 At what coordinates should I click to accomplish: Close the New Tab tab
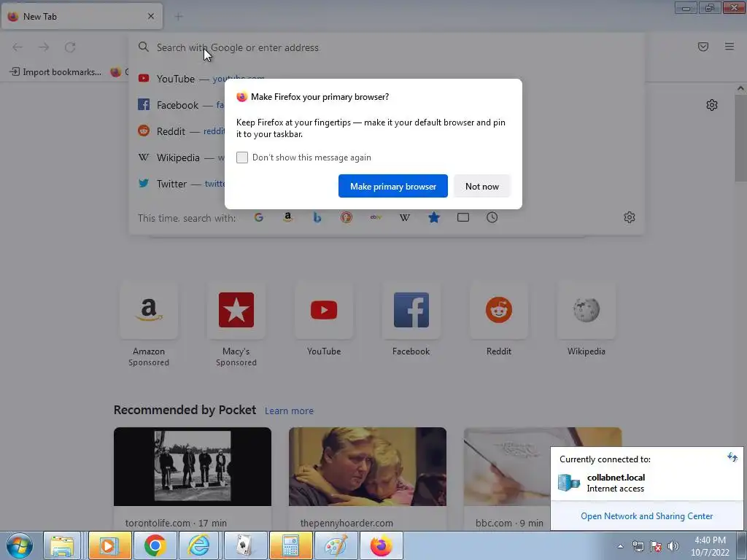pos(151,16)
